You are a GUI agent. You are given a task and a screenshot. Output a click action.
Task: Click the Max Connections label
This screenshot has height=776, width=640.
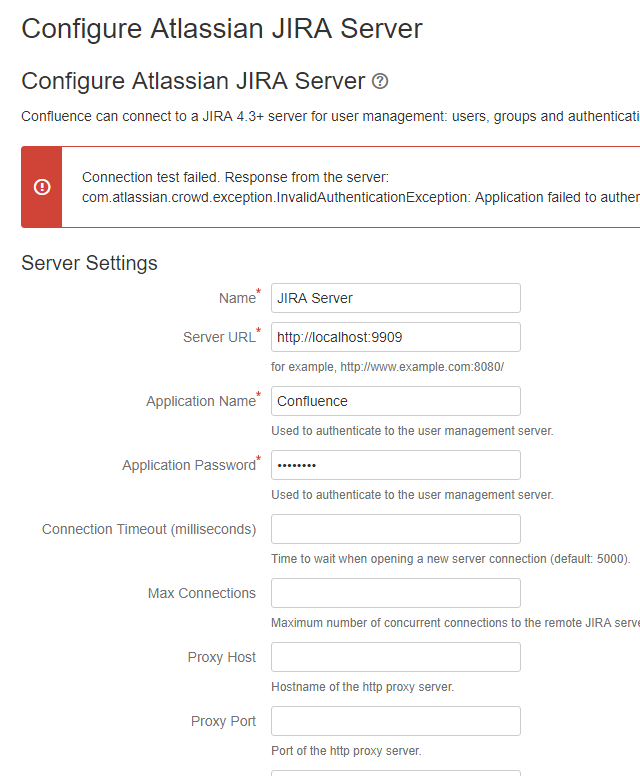201,593
